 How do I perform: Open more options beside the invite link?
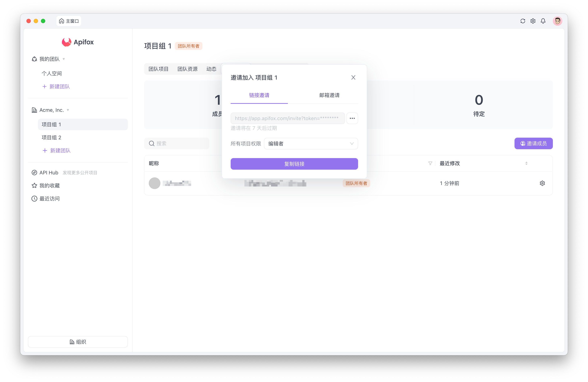pos(352,118)
